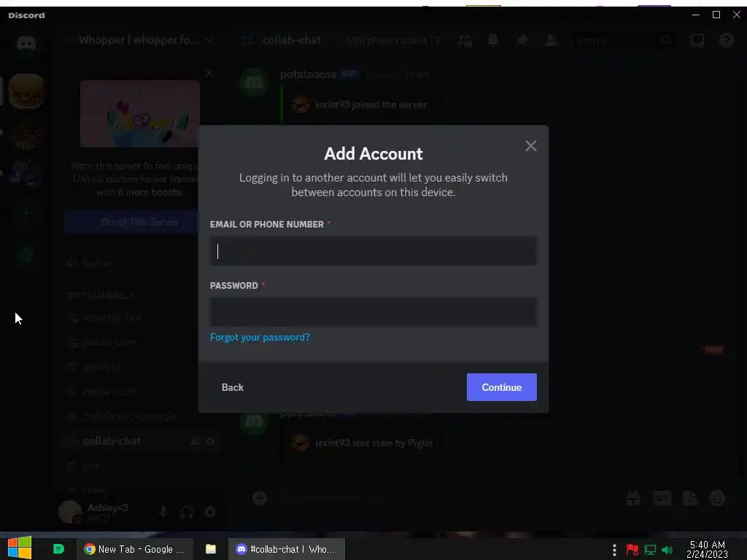
Task: Open edit gear on collab-chat channel
Action: (x=210, y=441)
